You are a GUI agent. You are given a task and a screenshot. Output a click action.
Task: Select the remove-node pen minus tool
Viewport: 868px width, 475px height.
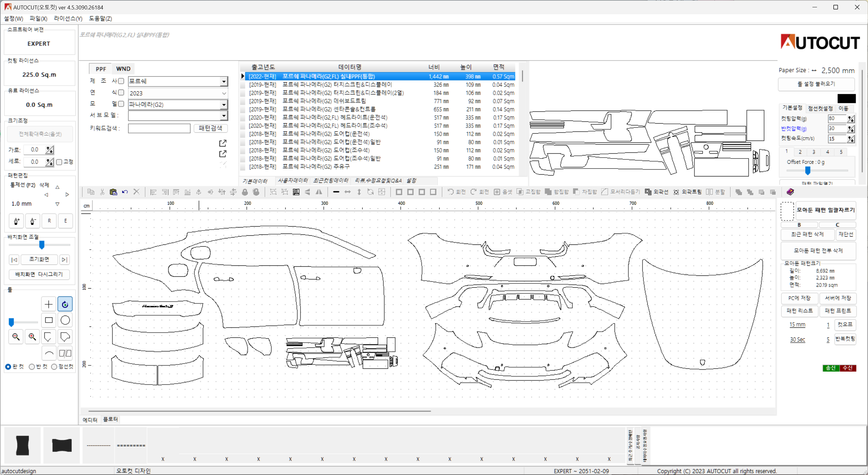point(33,221)
